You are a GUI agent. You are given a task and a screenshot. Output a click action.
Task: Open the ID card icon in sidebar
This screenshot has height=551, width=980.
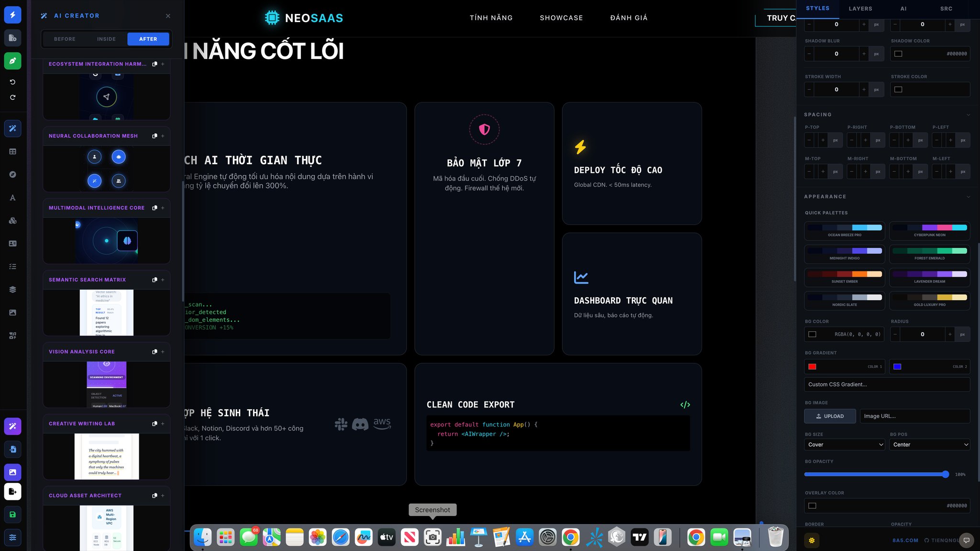(12, 244)
